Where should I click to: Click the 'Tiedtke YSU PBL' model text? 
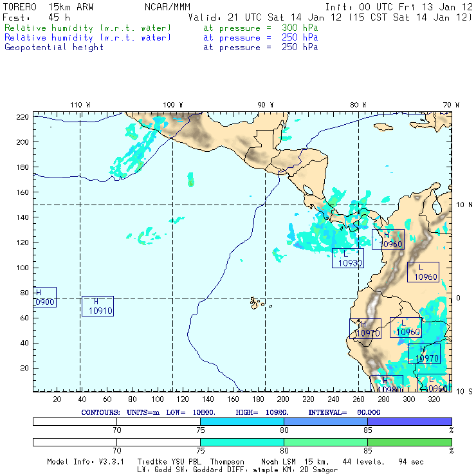click(169, 462)
